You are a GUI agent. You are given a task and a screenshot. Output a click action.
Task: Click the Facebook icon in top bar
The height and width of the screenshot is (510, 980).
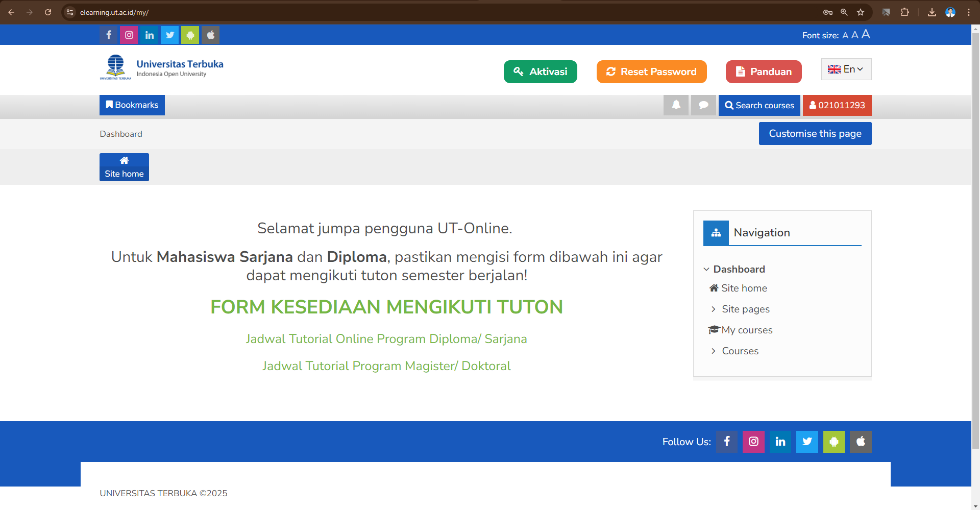coord(109,35)
